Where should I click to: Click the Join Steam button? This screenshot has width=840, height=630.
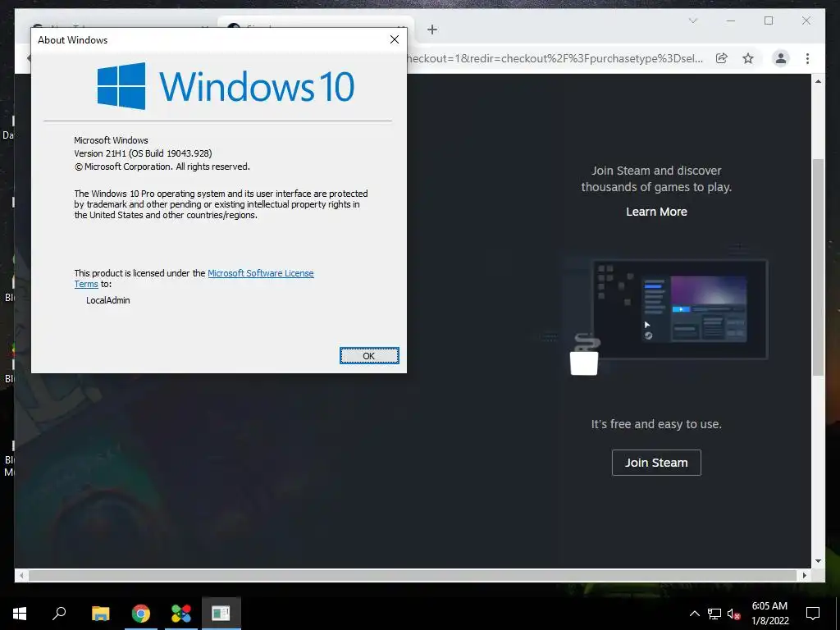pos(656,463)
